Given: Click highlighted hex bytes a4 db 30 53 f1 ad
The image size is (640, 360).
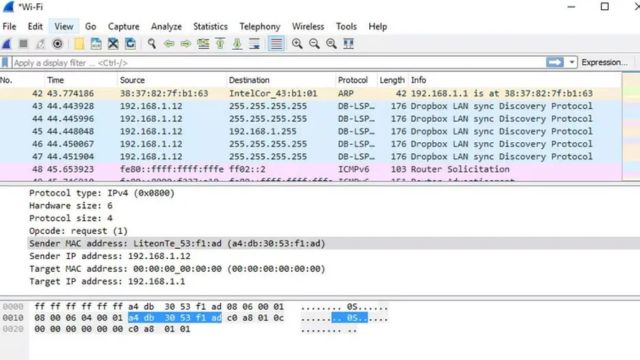Looking at the screenshot, I should pyautogui.click(x=175, y=318).
